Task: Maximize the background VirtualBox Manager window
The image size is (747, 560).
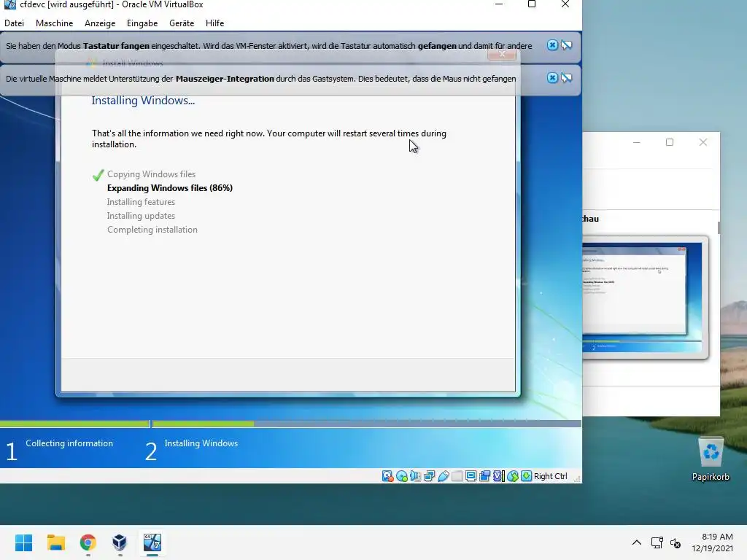Action: click(670, 142)
